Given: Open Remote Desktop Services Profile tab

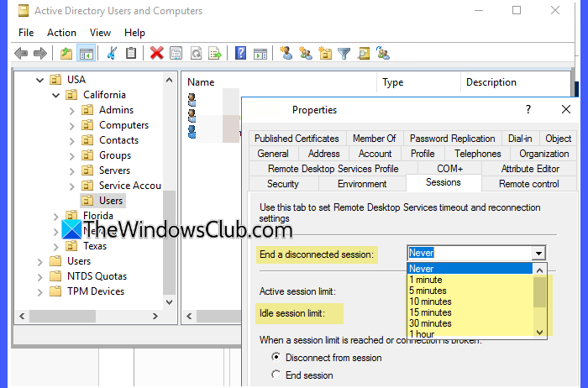Looking at the screenshot, I should point(333,169).
